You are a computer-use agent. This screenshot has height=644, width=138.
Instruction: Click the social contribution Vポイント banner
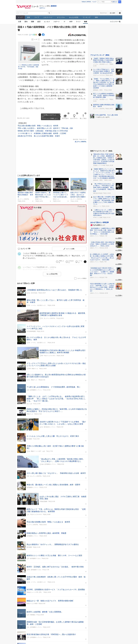point(52,224)
